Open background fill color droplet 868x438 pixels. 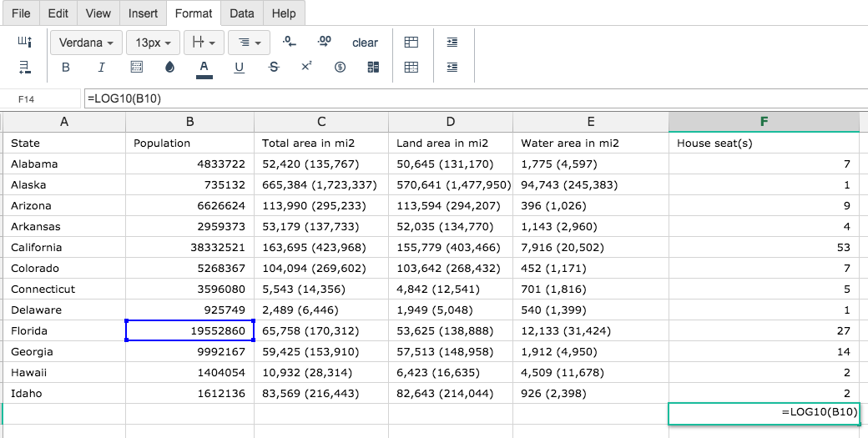click(x=170, y=68)
